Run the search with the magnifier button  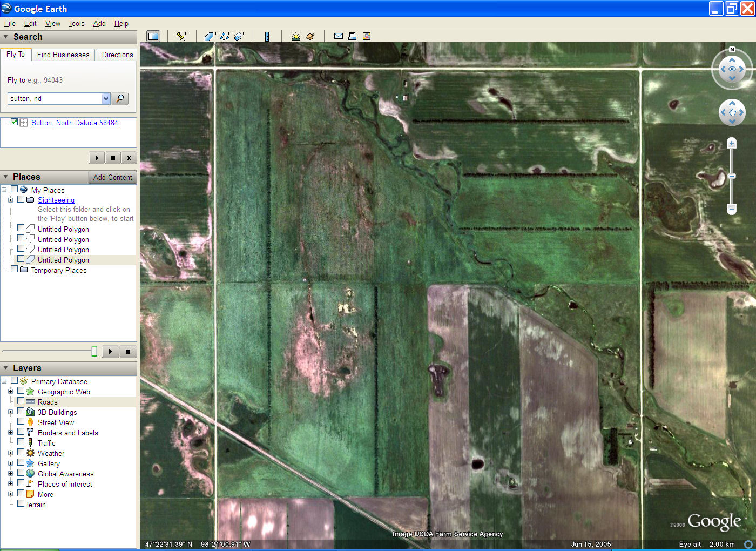[120, 98]
